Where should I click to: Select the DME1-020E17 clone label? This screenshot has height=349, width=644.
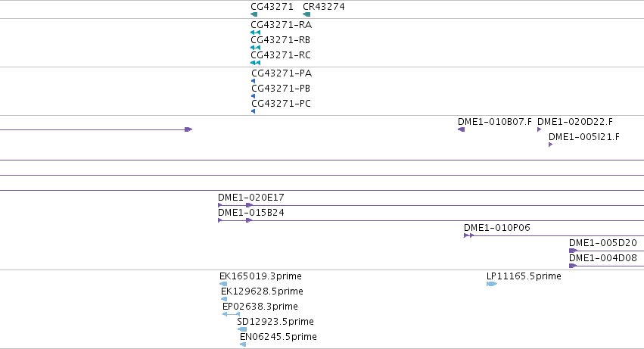pos(251,198)
